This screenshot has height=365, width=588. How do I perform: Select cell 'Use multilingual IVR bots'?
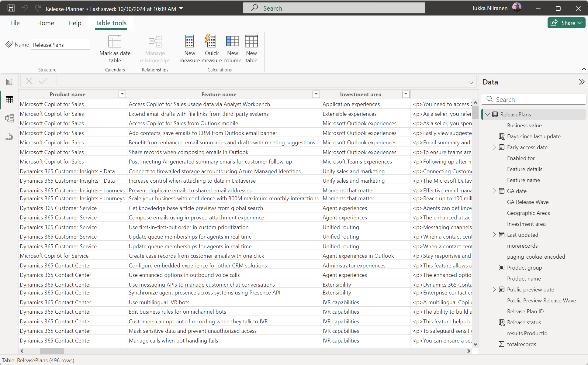224,302
